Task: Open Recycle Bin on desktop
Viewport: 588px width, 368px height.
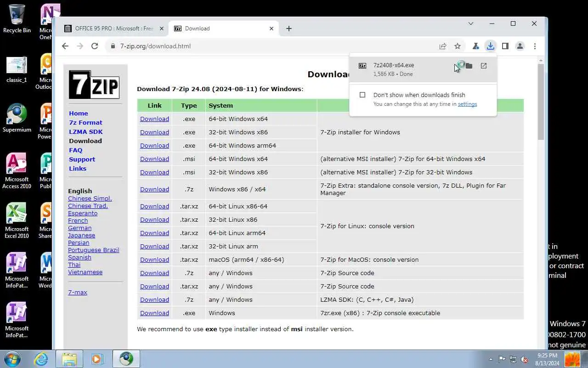Action: [17, 19]
